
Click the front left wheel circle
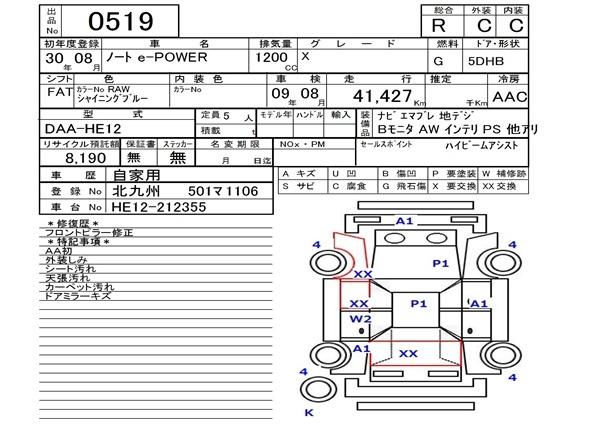coord(328,263)
